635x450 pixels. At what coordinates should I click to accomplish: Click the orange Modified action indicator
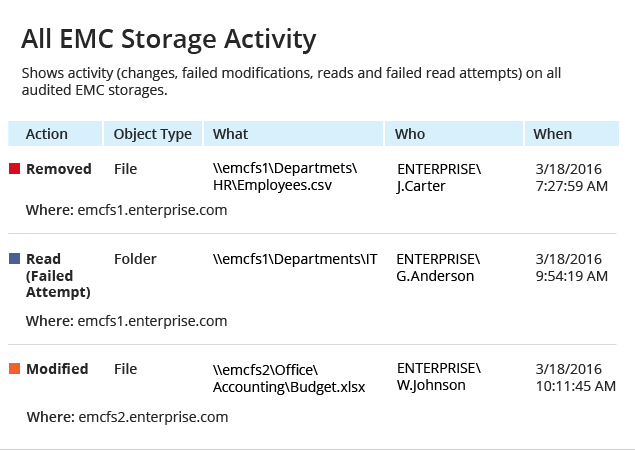[x=15, y=369]
